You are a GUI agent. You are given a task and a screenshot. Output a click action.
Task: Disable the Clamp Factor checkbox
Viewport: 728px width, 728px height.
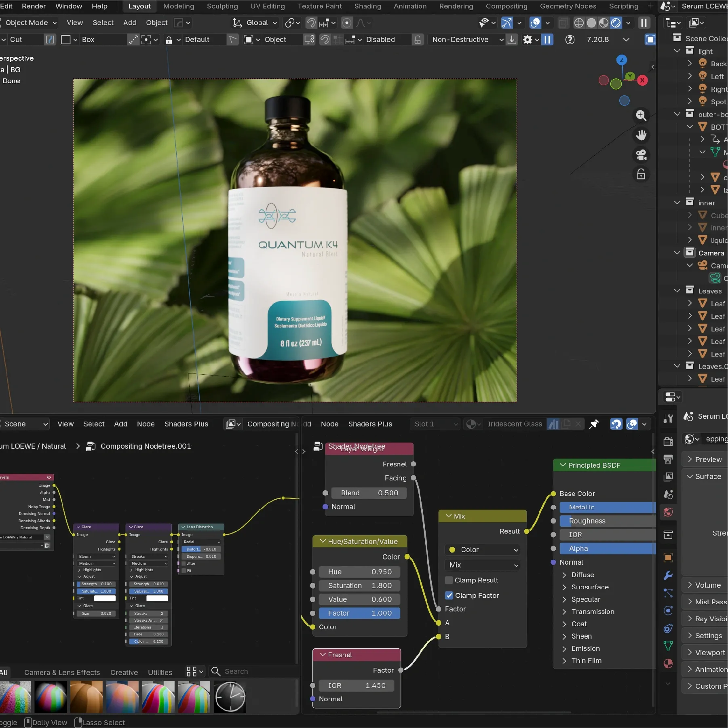tap(449, 595)
